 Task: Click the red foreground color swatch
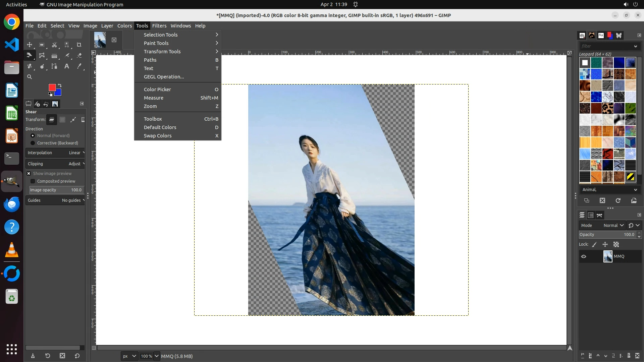click(x=52, y=87)
